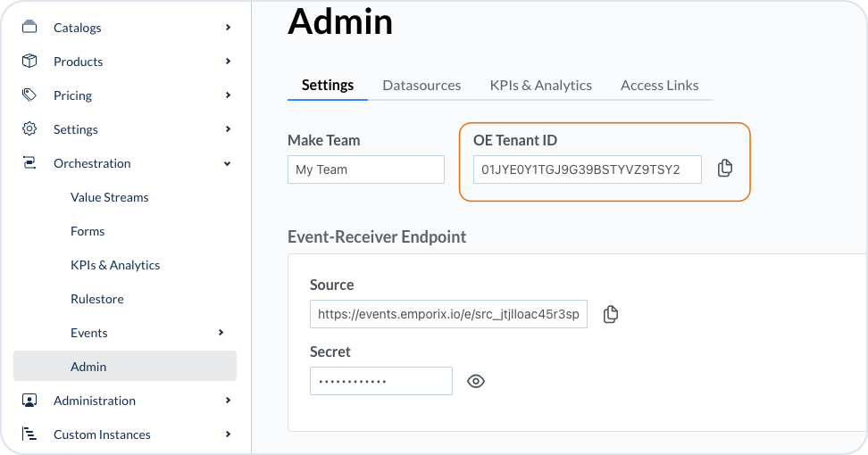Reveal the Secret with eye icon
The image size is (868, 455).
point(476,381)
